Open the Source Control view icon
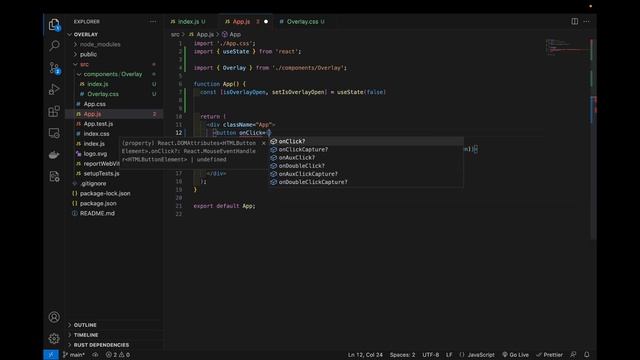Viewport: 640px width, 360px height. click(54, 68)
